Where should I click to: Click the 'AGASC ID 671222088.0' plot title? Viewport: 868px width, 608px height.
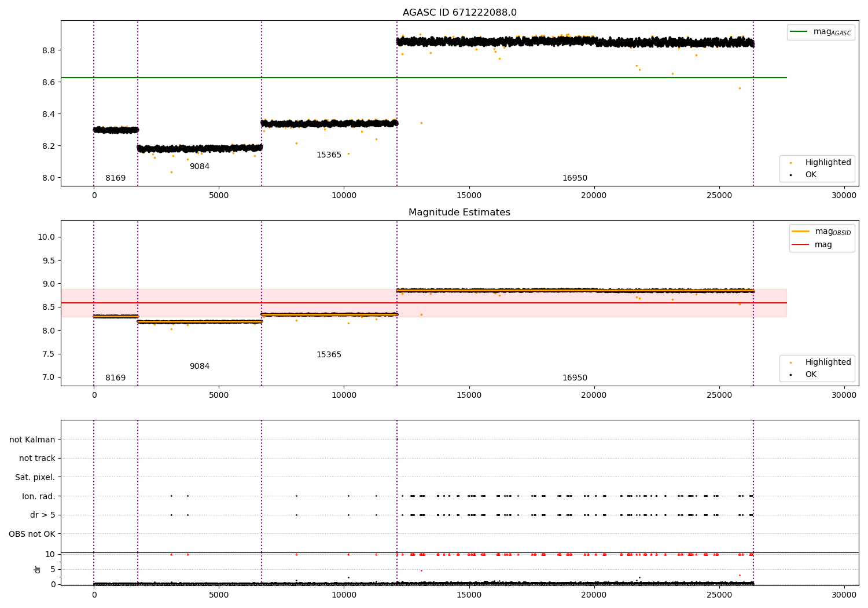coord(459,13)
